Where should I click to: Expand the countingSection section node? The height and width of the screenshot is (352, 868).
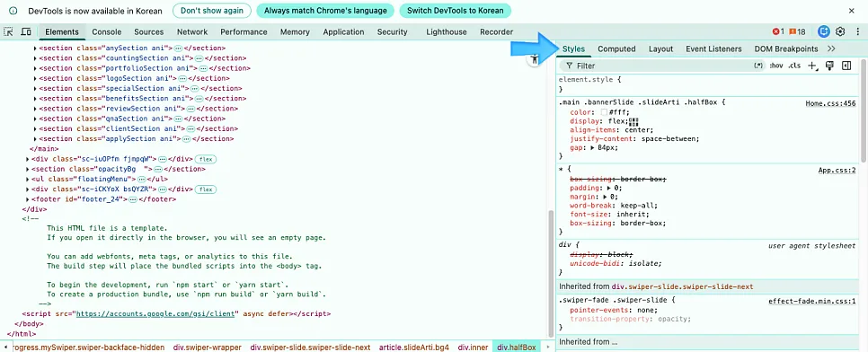(35, 58)
